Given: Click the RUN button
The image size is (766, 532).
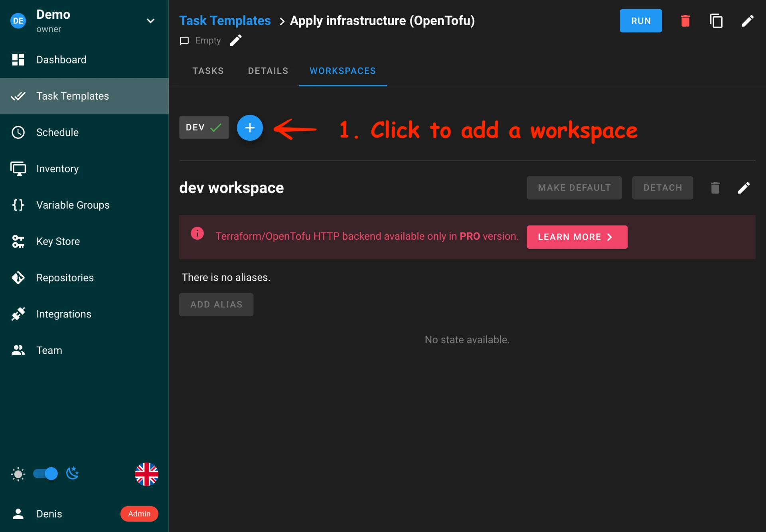Looking at the screenshot, I should pyautogui.click(x=641, y=21).
